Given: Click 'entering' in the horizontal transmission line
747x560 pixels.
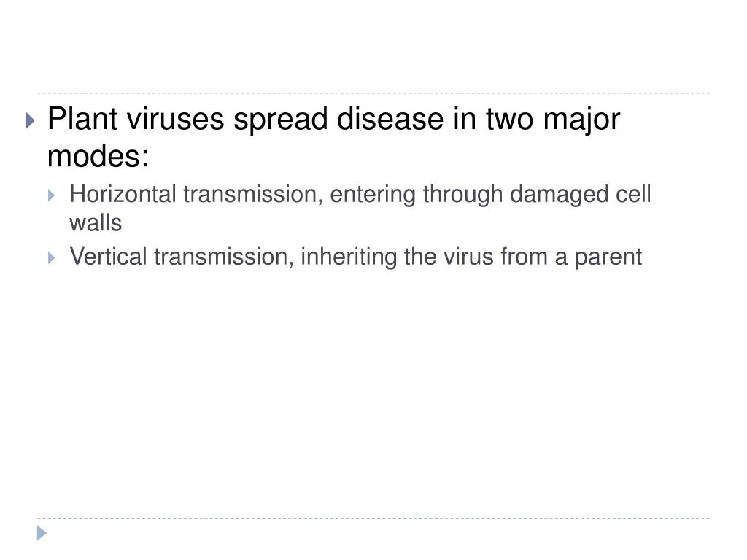Looking at the screenshot, I should [373, 195].
